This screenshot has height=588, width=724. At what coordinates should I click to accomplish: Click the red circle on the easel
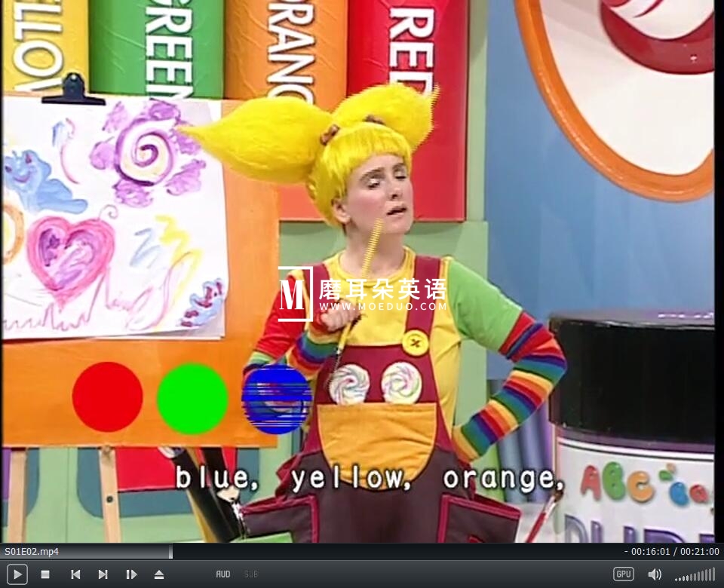tap(107, 397)
